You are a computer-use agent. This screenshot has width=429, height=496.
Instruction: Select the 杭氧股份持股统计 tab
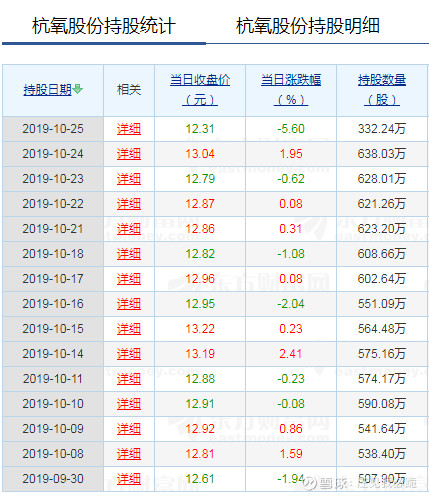[x=104, y=26]
